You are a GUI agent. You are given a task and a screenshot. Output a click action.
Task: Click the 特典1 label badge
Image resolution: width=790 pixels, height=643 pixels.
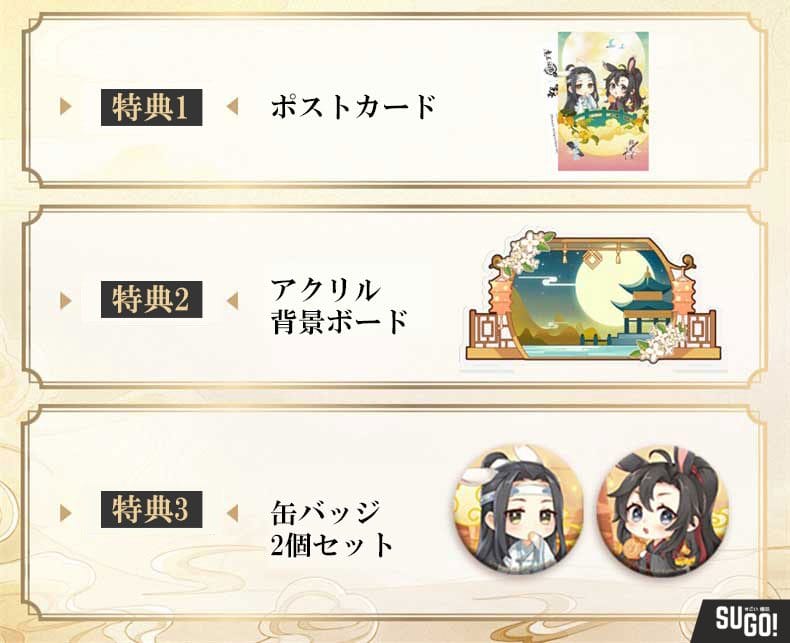point(152,107)
